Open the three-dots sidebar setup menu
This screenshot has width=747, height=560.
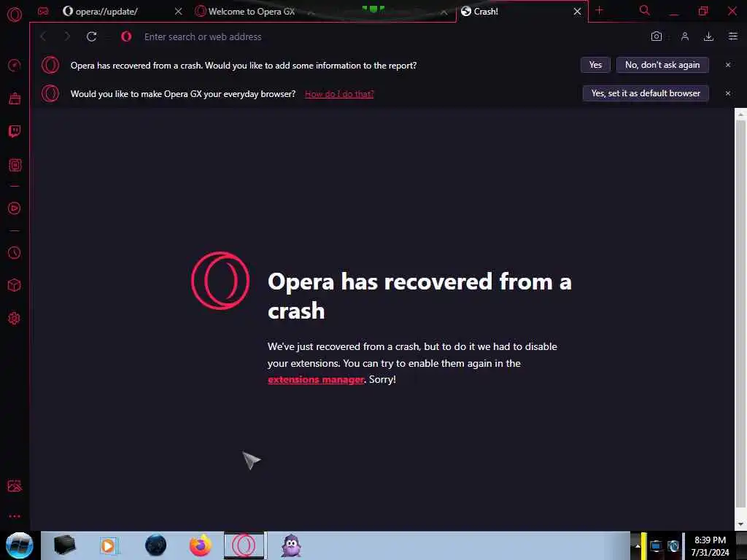pyautogui.click(x=15, y=516)
